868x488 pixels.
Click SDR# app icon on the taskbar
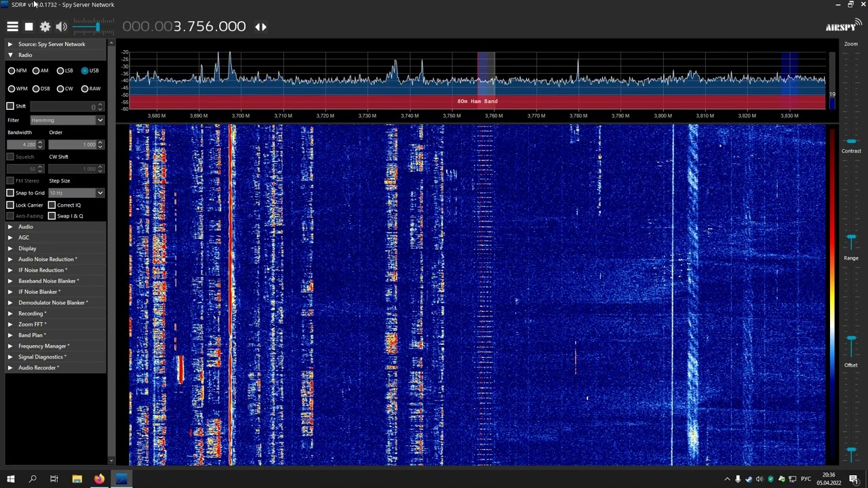click(x=121, y=479)
